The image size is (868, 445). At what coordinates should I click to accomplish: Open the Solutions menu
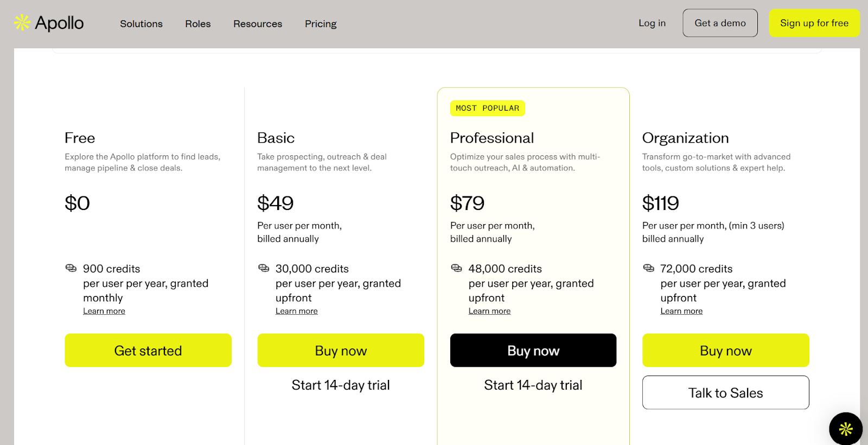(141, 24)
